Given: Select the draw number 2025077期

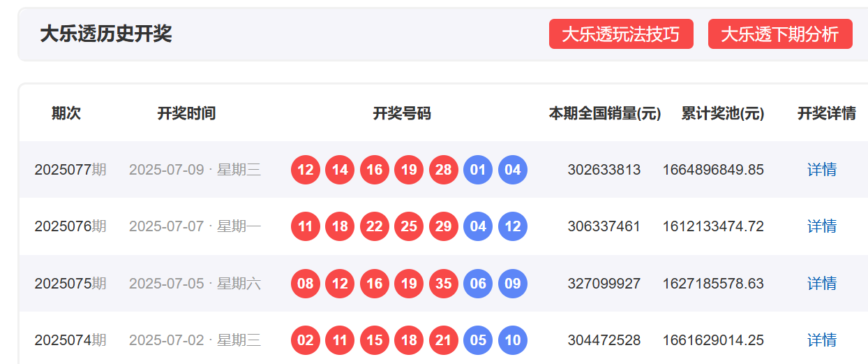Looking at the screenshot, I should point(70,170).
